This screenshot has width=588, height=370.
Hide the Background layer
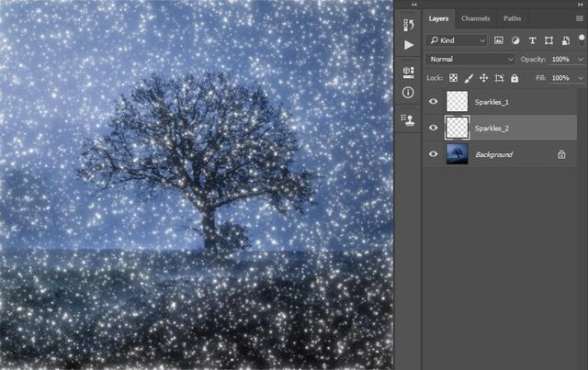click(x=433, y=154)
